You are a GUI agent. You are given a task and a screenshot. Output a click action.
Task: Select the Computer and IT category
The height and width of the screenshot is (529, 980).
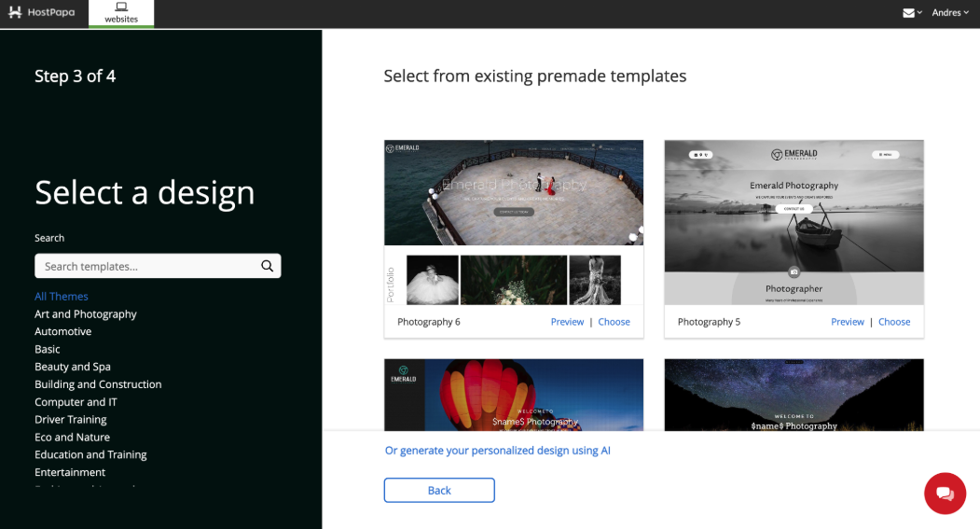[76, 402]
